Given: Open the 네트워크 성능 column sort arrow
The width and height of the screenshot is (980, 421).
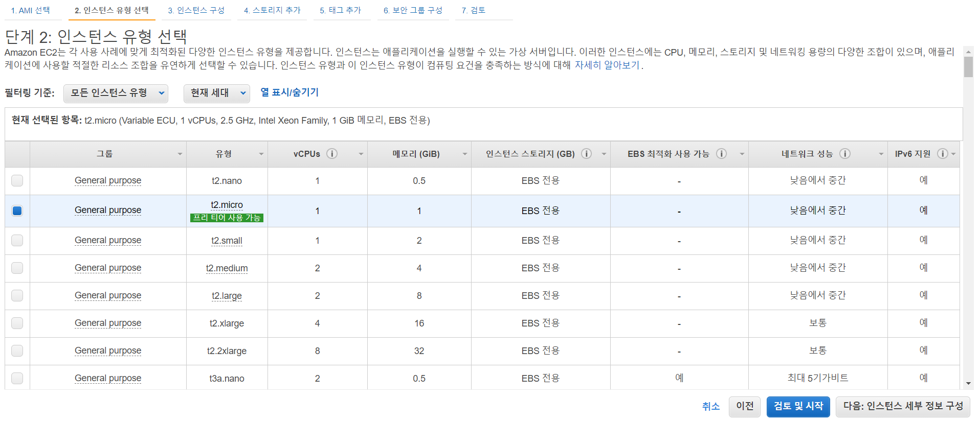Looking at the screenshot, I should pyautogui.click(x=881, y=154).
